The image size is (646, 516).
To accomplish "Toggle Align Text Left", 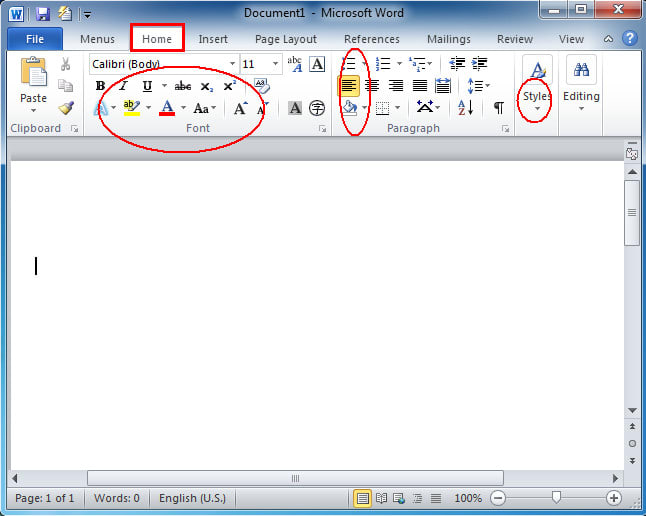I will click(349, 86).
